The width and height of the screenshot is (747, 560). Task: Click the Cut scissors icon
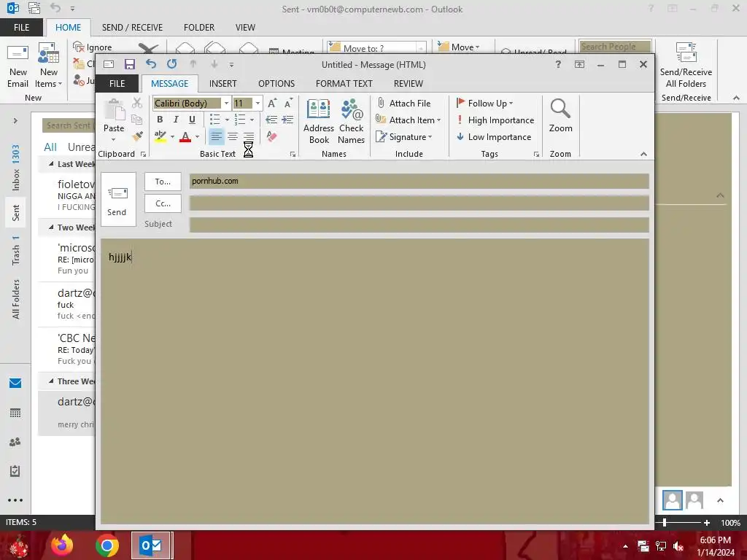[x=137, y=103]
